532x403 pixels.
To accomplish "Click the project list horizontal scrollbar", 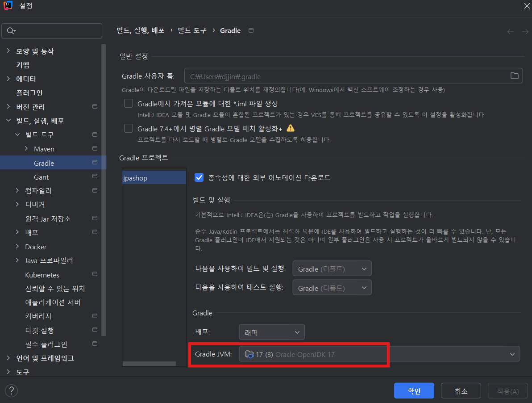I will point(149,364).
